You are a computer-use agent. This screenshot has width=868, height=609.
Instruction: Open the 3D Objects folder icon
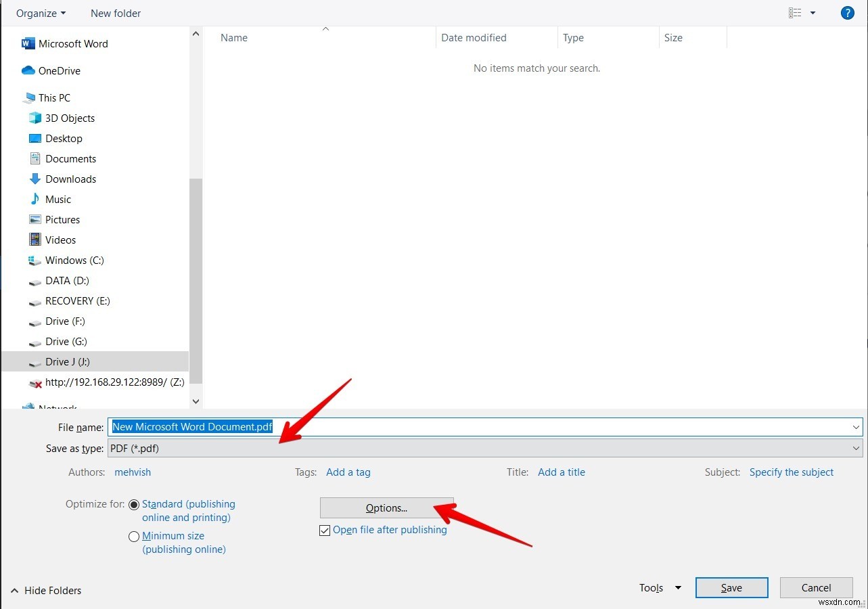pos(35,118)
